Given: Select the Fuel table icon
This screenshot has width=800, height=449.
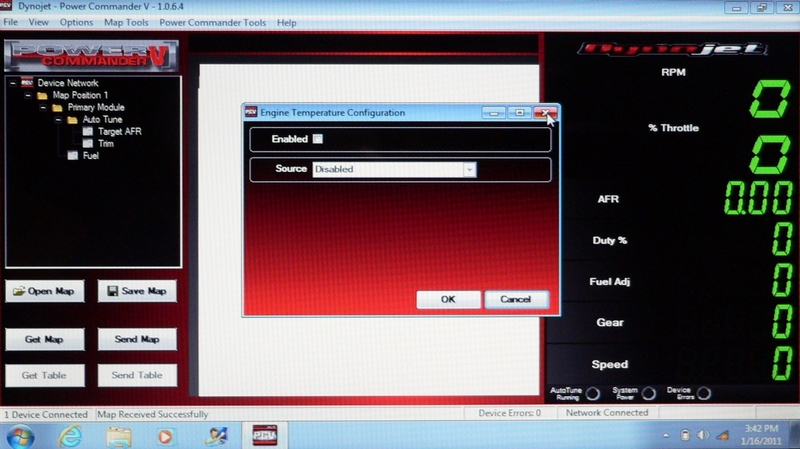Looking at the screenshot, I should point(72,156).
